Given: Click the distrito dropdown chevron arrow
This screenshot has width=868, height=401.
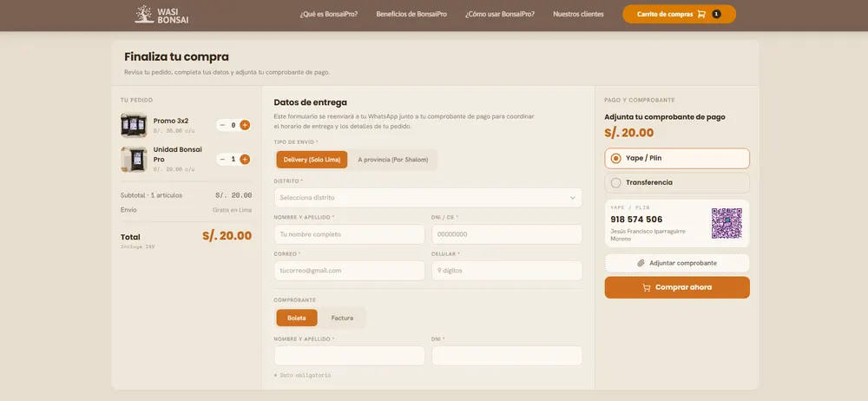Looking at the screenshot, I should coord(572,198).
